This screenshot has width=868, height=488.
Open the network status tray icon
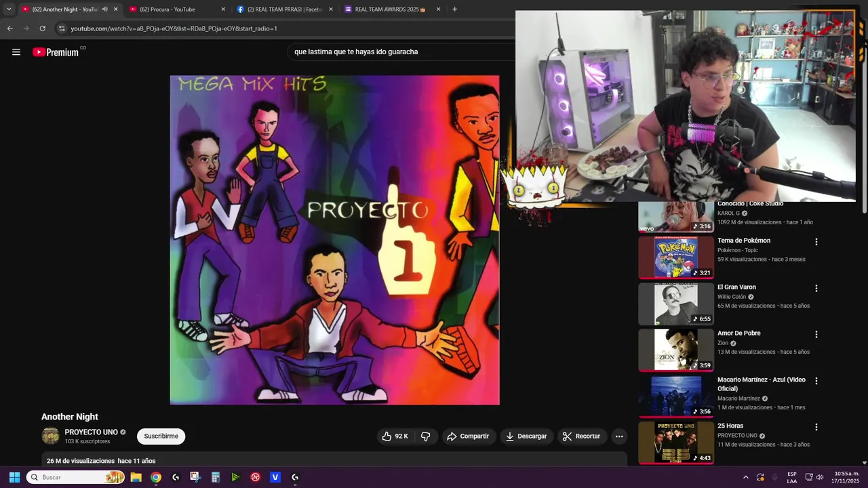tap(809, 477)
